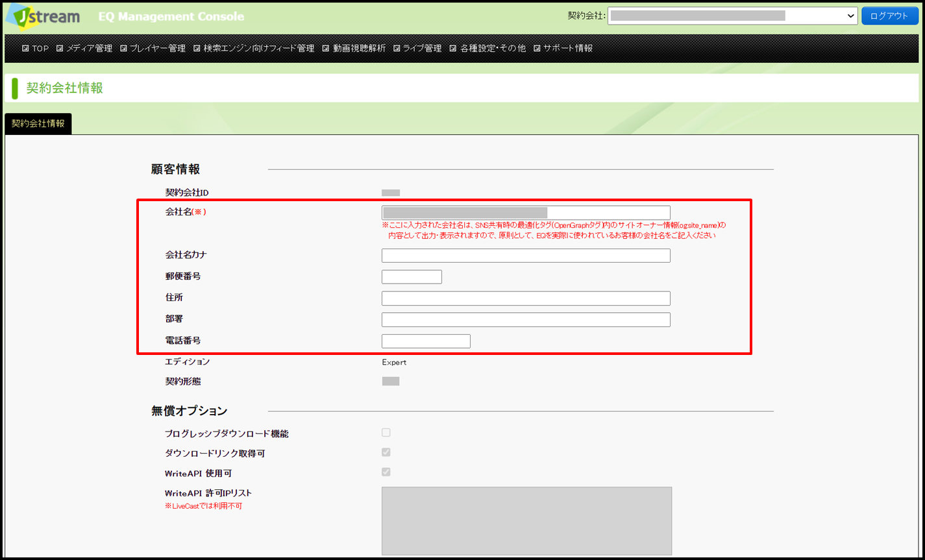This screenshot has width=925, height=560.
Task: Expand the 契約会社 dropdown
Action: tap(732, 16)
